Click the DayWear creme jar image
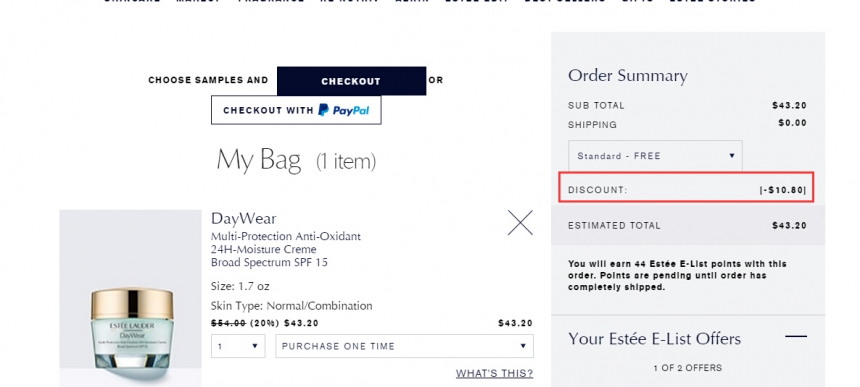This screenshot has width=860, height=387. click(x=131, y=298)
